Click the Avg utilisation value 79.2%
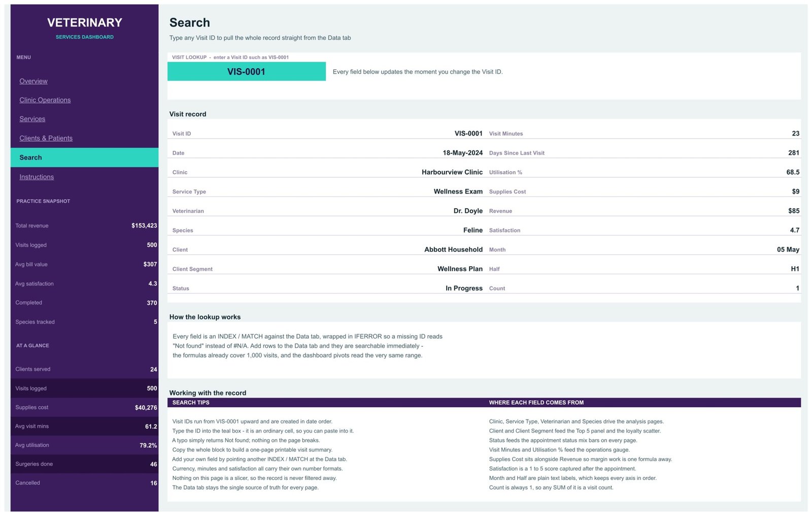This screenshot has width=812, height=516. pyautogui.click(x=149, y=445)
